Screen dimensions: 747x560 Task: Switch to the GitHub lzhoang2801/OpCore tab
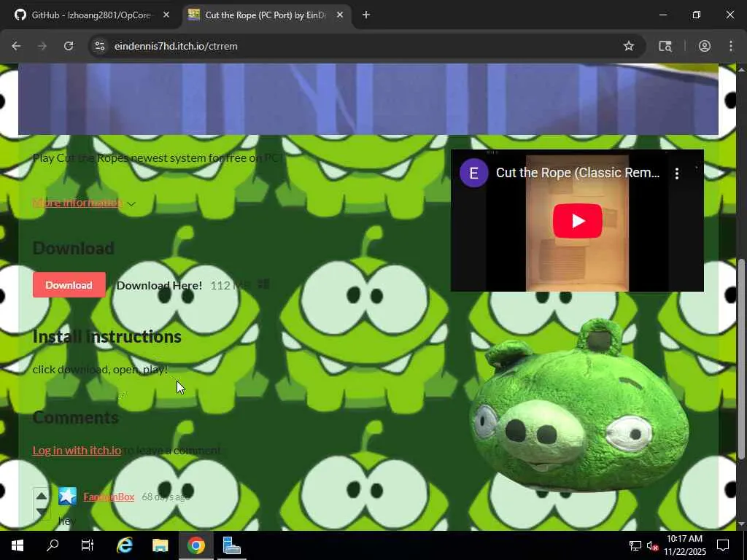coord(90,15)
